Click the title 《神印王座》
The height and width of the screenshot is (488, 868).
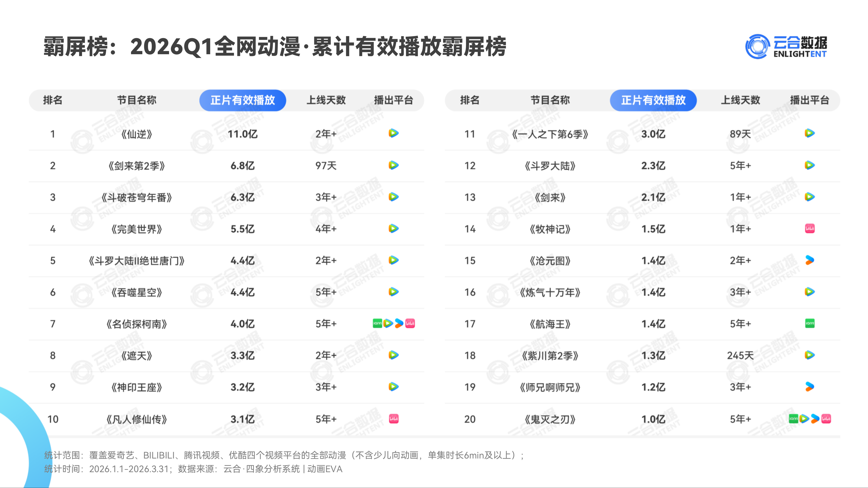tap(136, 387)
